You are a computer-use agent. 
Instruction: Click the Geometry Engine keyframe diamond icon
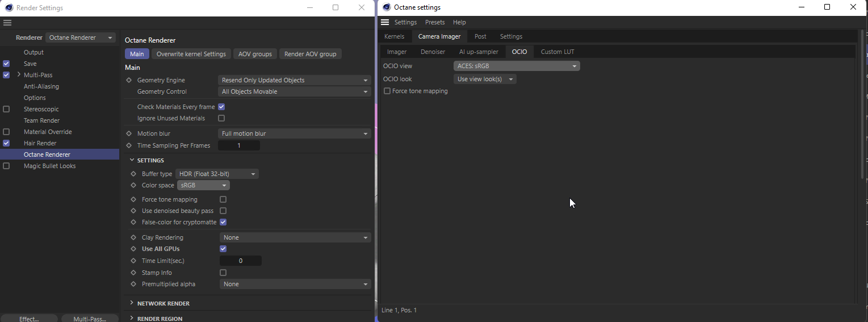129,80
